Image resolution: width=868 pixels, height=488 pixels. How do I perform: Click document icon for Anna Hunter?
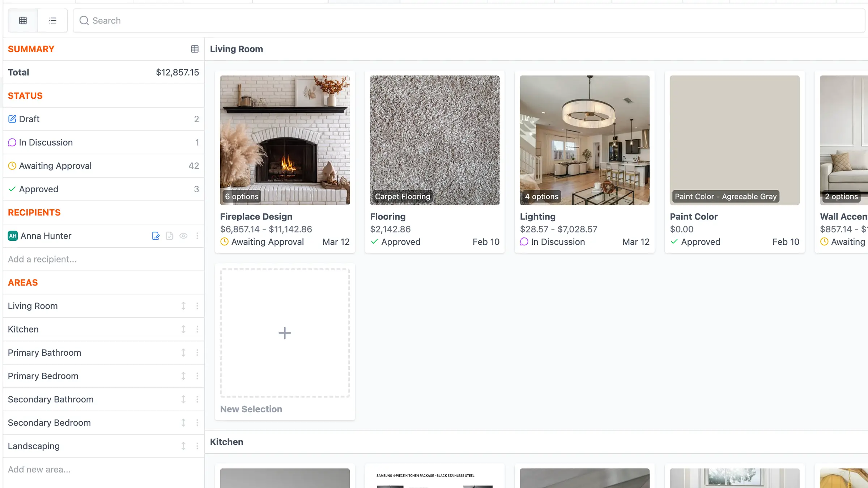click(x=169, y=236)
